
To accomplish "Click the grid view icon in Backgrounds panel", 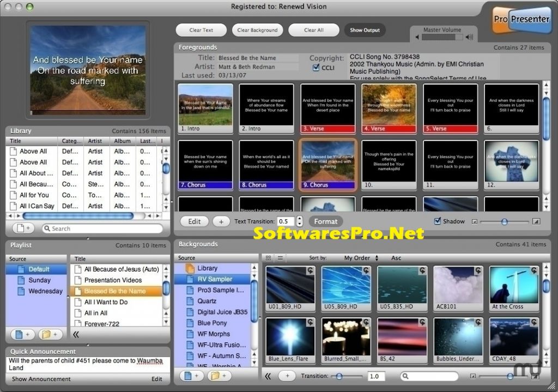I will pyautogui.click(x=269, y=258).
